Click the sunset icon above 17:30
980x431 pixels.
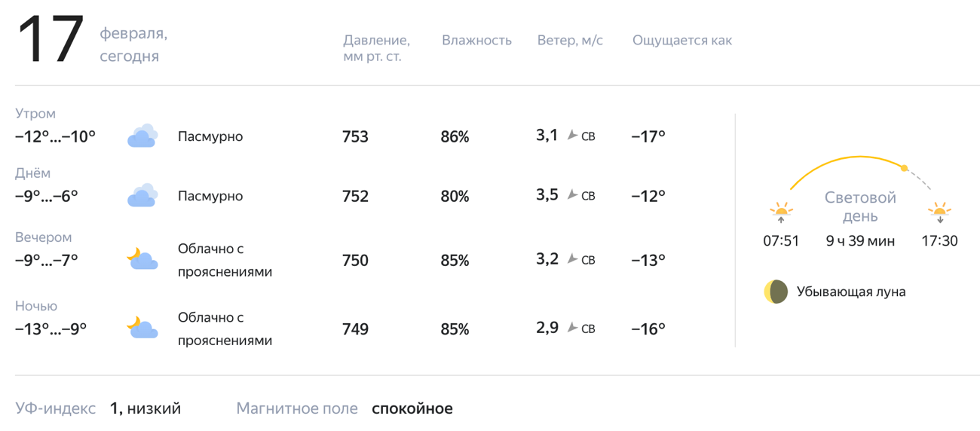pos(939,212)
